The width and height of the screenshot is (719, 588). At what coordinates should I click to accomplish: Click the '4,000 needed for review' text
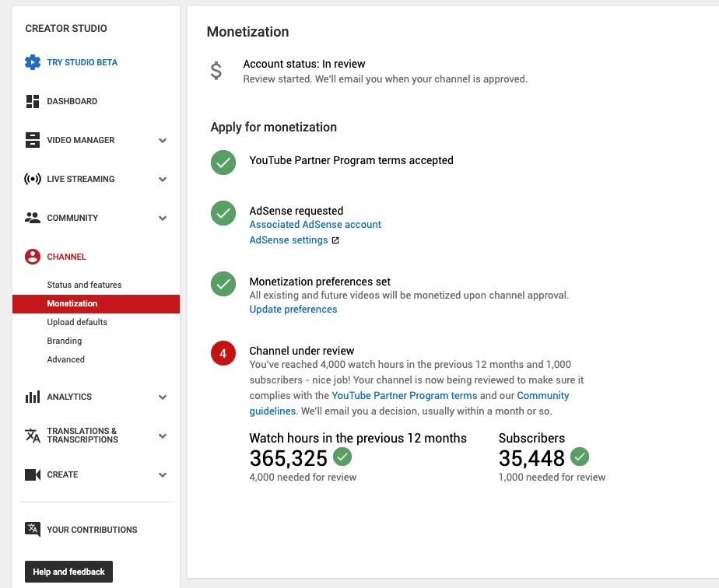pyautogui.click(x=303, y=478)
